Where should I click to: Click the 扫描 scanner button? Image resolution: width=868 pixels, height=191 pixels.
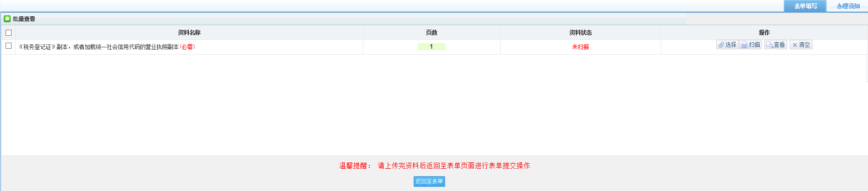(x=750, y=45)
